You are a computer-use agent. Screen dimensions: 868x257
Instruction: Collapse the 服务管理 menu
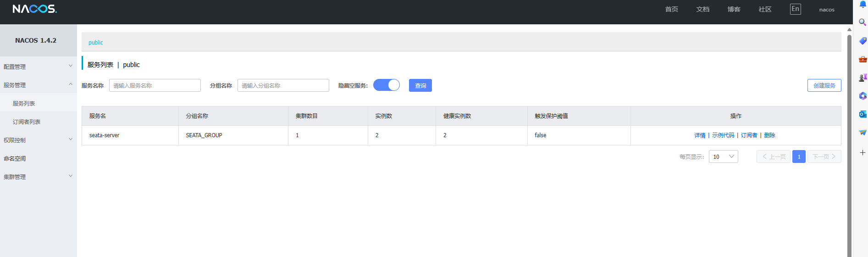pyautogui.click(x=39, y=85)
